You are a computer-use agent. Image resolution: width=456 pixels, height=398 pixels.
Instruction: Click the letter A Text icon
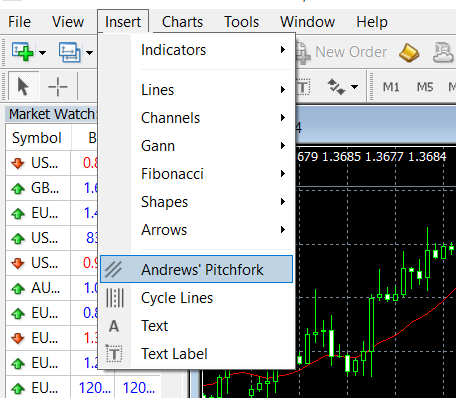[114, 326]
